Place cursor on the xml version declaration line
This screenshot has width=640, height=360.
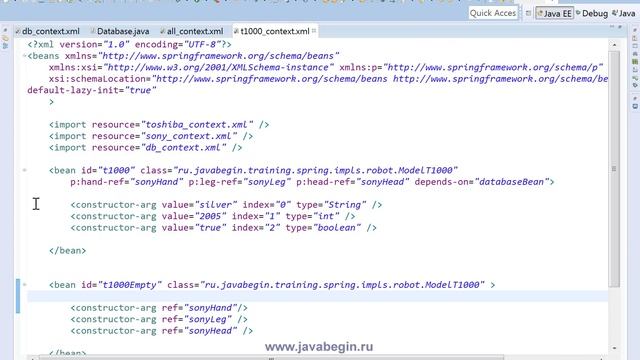pos(129,44)
